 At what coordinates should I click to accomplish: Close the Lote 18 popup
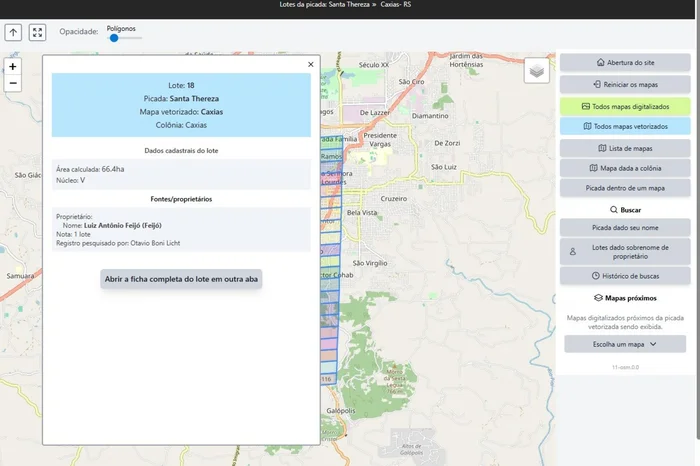click(x=310, y=65)
